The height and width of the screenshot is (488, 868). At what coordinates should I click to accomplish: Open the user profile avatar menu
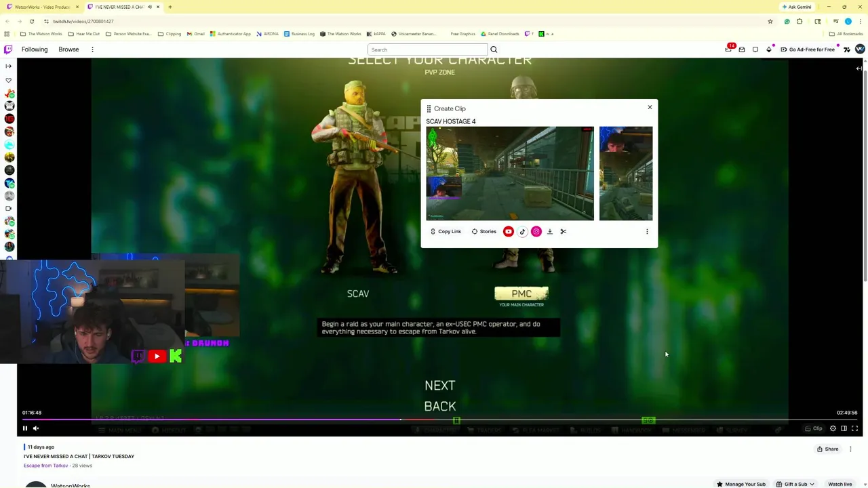[860, 49]
